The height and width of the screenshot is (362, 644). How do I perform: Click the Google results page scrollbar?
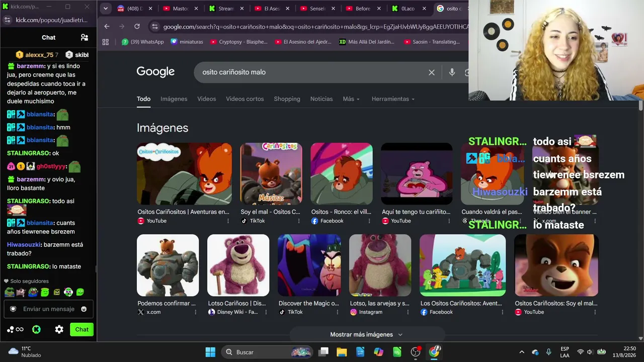coord(640,106)
